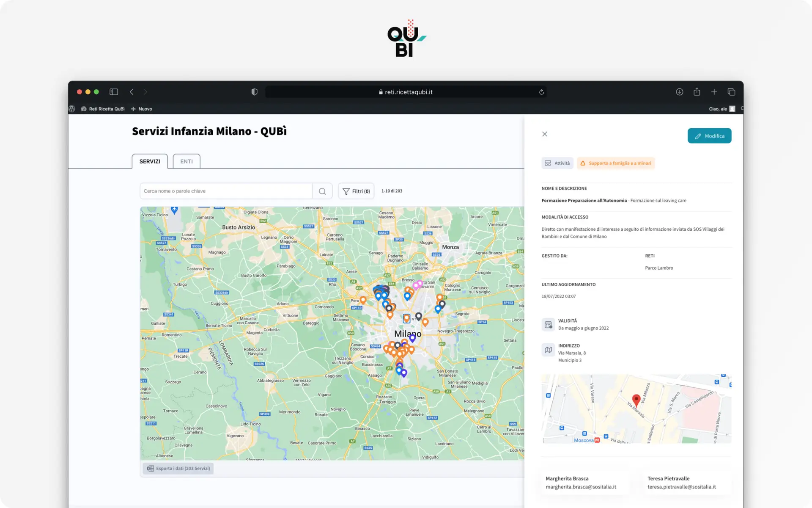This screenshot has width=812, height=508.
Task: Close the service detail panel
Action: (x=545, y=134)
